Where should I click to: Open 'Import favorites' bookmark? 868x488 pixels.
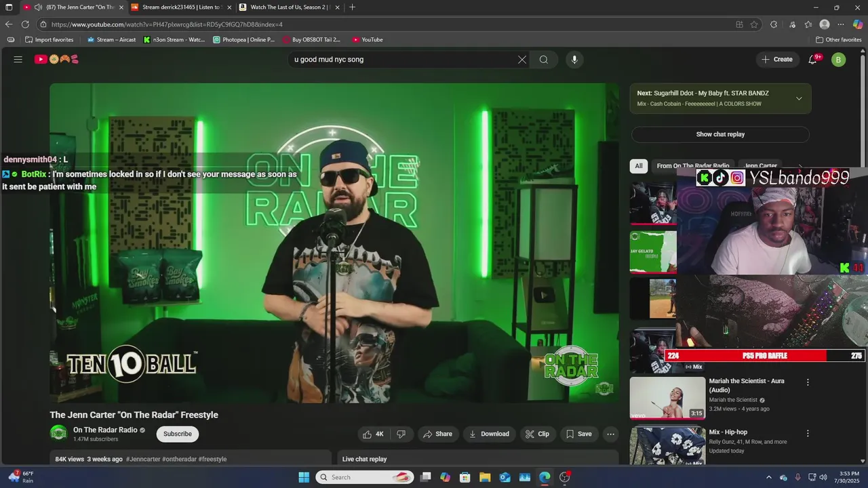(x=49, y=40)
